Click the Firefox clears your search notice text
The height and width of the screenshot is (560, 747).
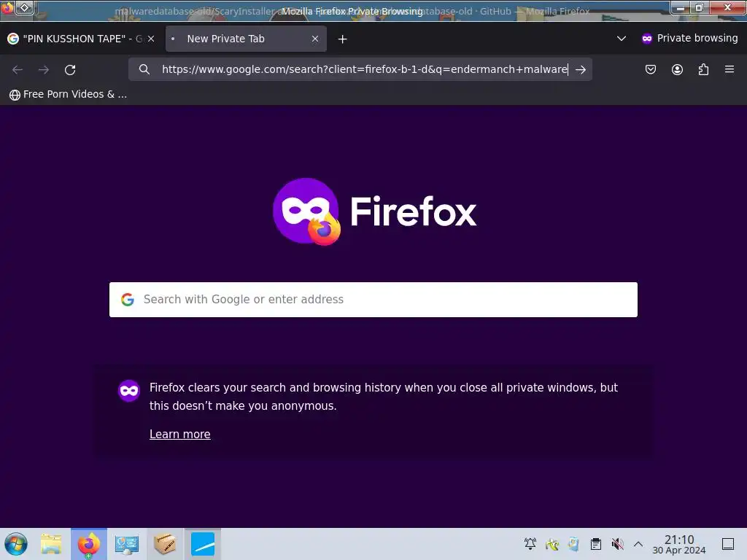coord(384,397)
